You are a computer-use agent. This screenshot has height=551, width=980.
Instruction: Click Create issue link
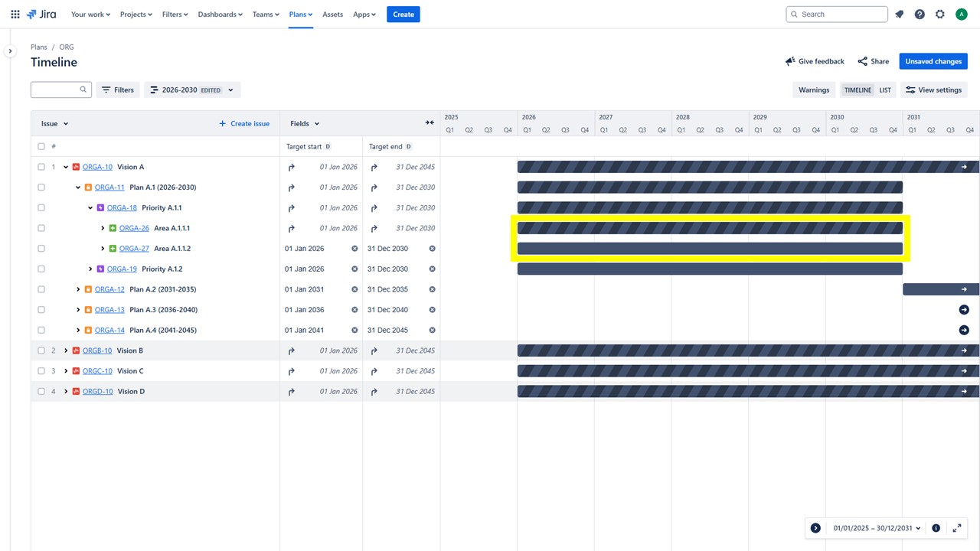tap(244, 123)
